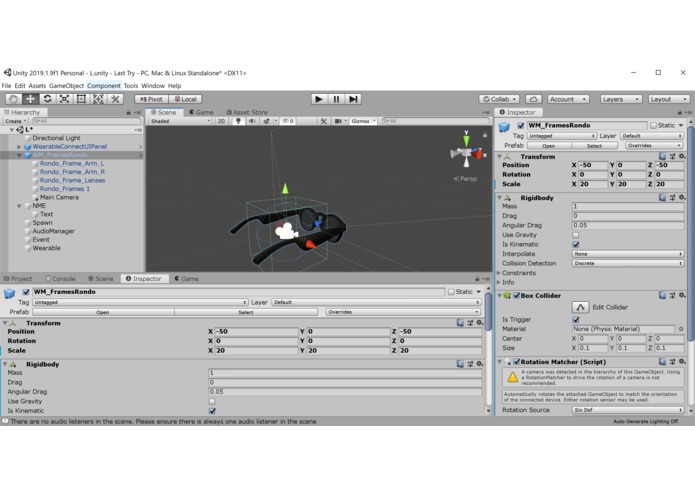Collapse the NME object in Hierarchy
695x494 pixels.
pyautogui.click(x=19, y=206)
